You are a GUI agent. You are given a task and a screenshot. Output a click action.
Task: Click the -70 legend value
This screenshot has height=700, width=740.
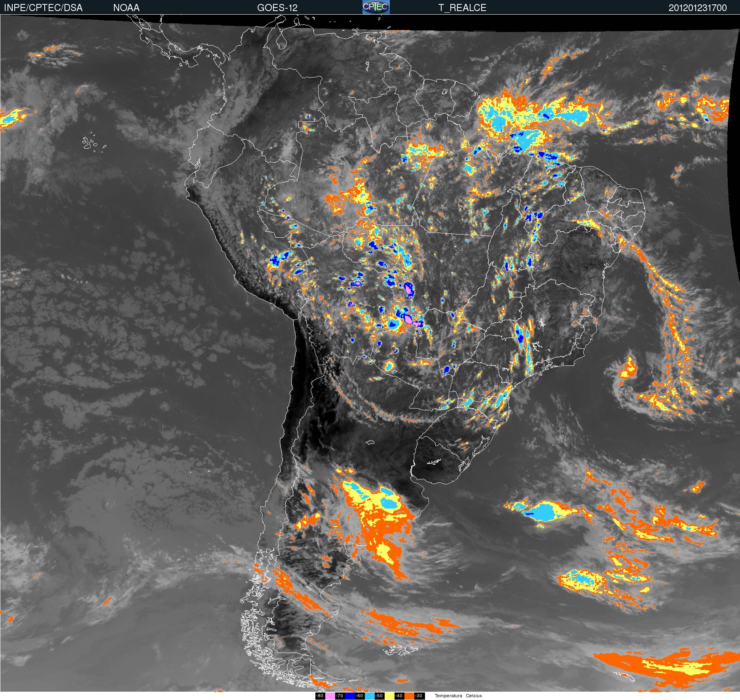pyautogui.click(x=340, y=696)
